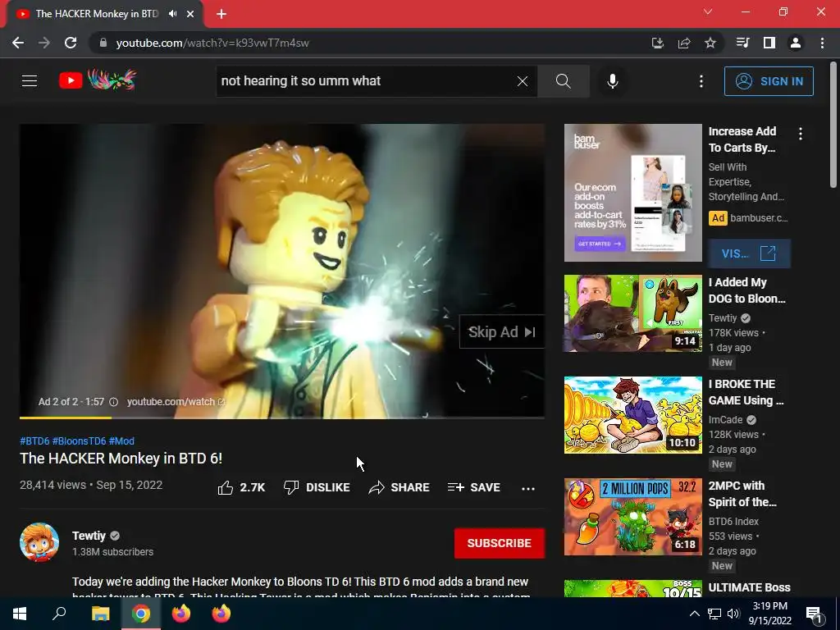Open the Windows Start menu
This screenshot has height=630, width=840.
[20, 614]
